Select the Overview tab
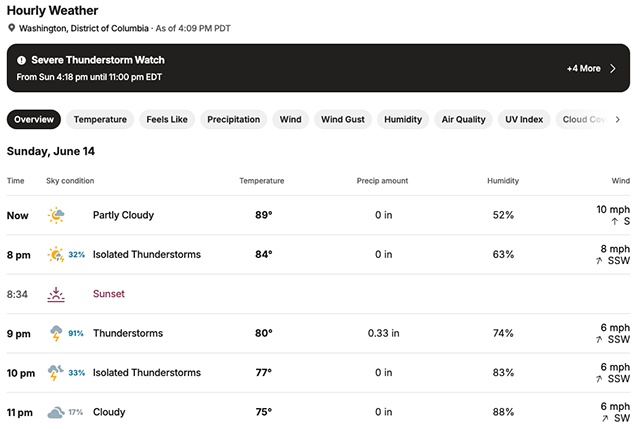Screen dimensions: 640x429 coord(34,120)
